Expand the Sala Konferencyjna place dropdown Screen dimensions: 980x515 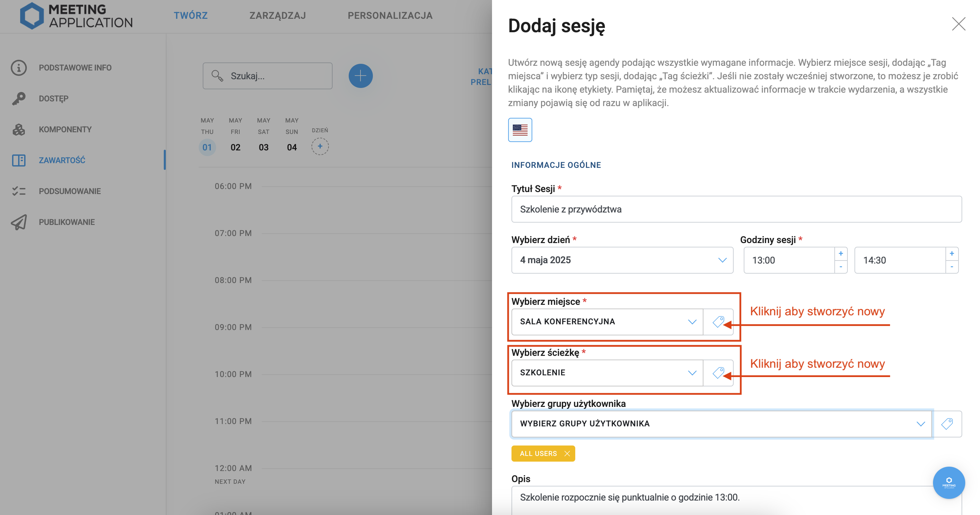(607, 322)
